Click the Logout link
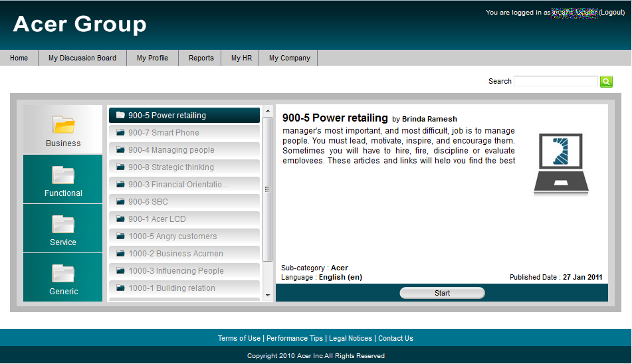Viewport: 632px width, 364px height. pos(612,13)
